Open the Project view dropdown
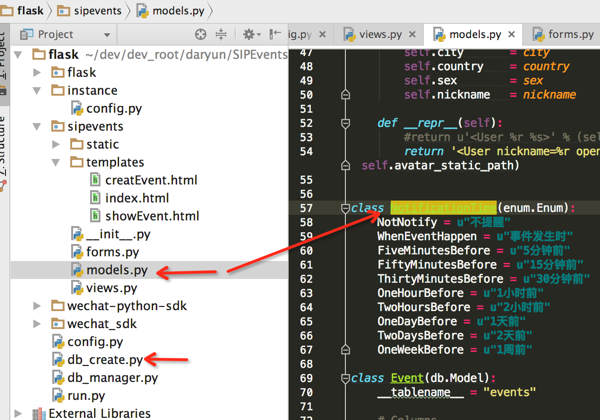The width and height of the screenshot is (600, 420). click(x=107, y=35)
